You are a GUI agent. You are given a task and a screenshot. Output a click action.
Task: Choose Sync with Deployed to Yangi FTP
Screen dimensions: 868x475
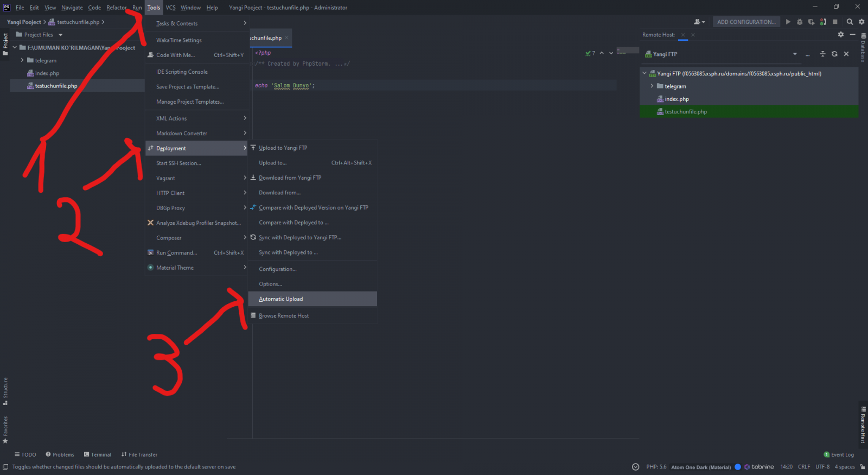click(x=312, y=237)
